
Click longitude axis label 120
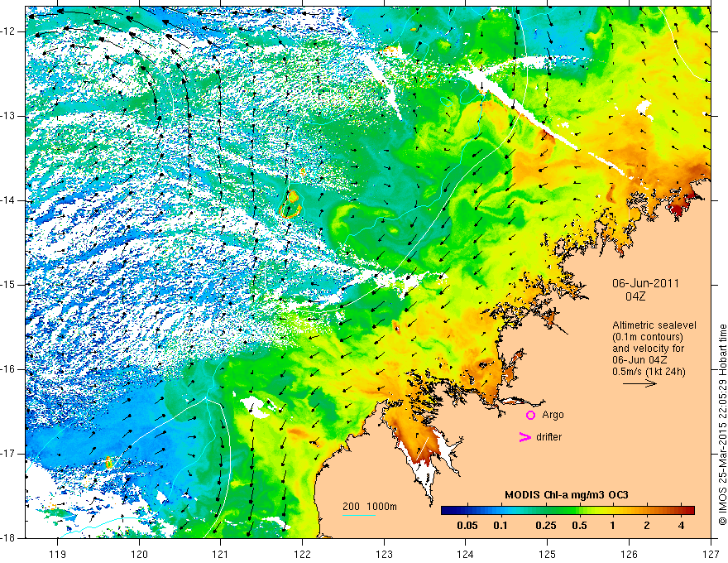(x=139, y=555)
